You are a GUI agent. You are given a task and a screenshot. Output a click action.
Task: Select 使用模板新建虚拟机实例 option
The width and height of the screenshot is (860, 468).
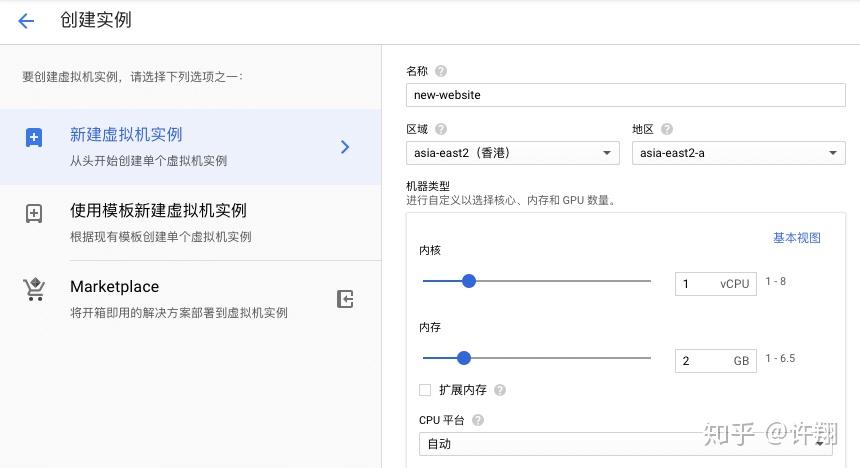pos(190,222)
